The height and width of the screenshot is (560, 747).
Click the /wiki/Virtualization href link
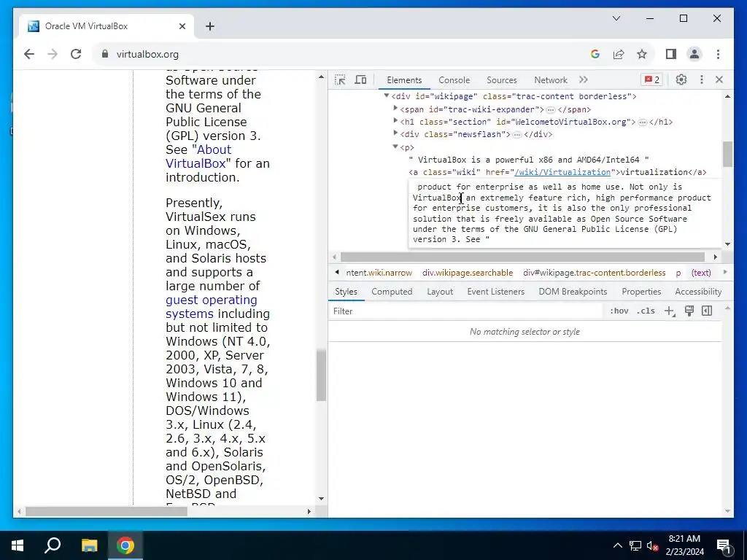562,172
